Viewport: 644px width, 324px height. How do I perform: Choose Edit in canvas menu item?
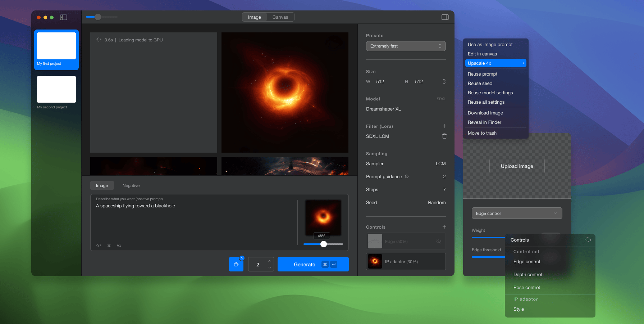pos(495,54)
